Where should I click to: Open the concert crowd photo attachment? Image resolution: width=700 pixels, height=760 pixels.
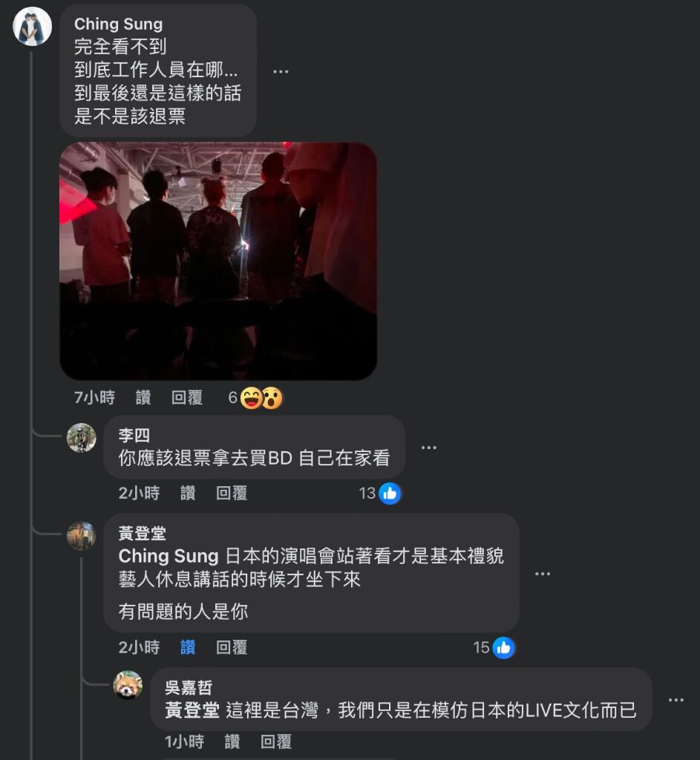pyautogui.click(x=218, y=261)
